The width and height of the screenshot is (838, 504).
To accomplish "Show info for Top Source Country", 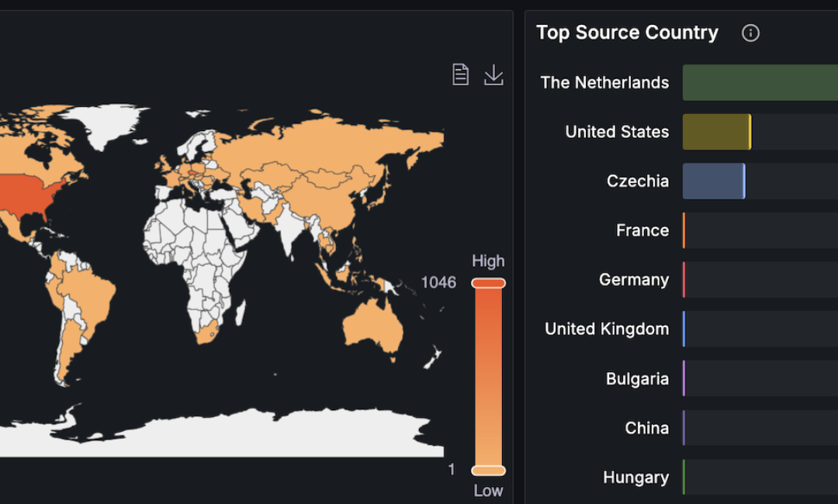I will (750, 33).
